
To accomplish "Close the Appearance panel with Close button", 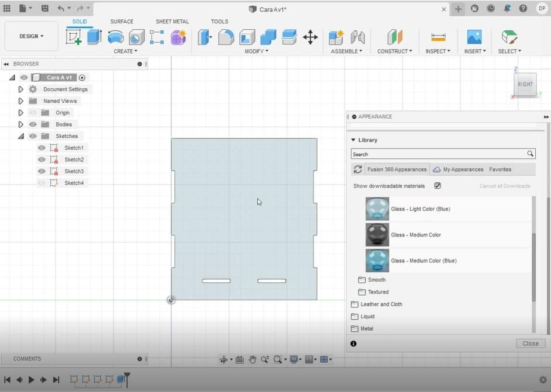I will (x=531, y=344).
